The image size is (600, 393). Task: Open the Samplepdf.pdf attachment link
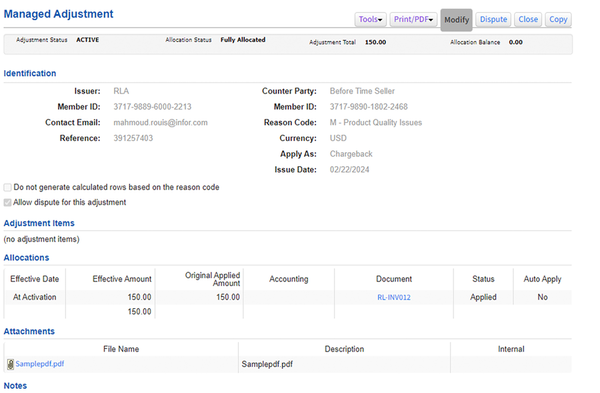pos(40,364)
